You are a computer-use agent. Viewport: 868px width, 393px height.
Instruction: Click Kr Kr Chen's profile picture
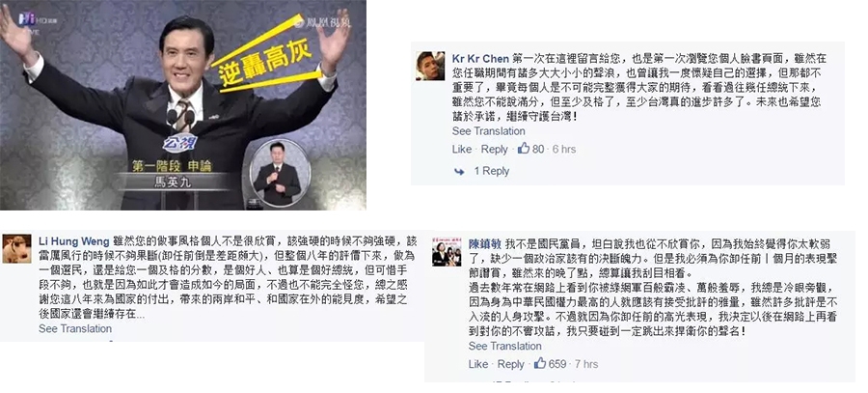click(x=430, y=66)
